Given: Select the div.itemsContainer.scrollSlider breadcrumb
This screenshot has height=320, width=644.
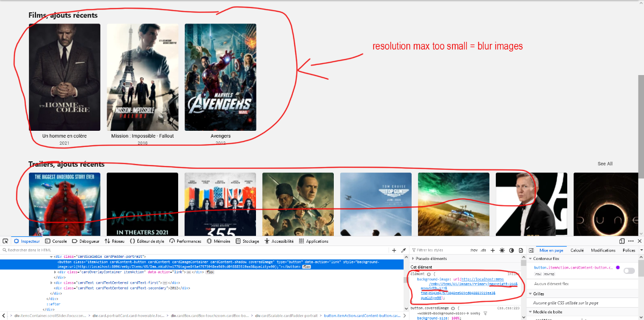Looking at the screenshot, I should (49, 316).
